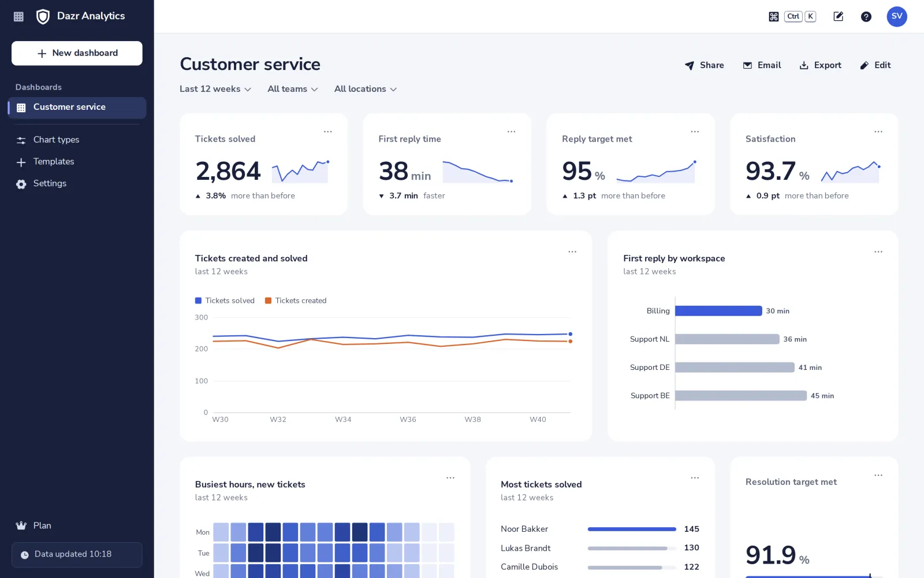Open more options on First reply by workspace
Screen dimensions: 924x578
point(878,252)
